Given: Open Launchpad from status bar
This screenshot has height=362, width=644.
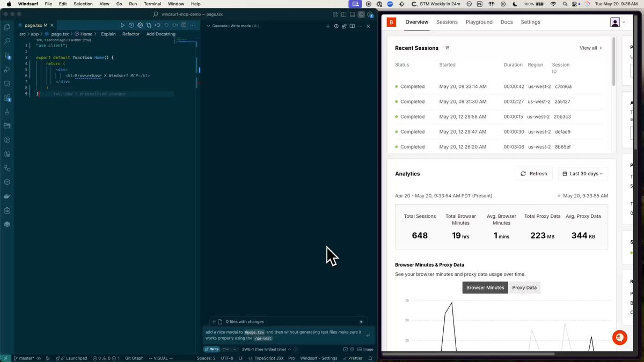Looking at the screenshot, I should point(72,358).
